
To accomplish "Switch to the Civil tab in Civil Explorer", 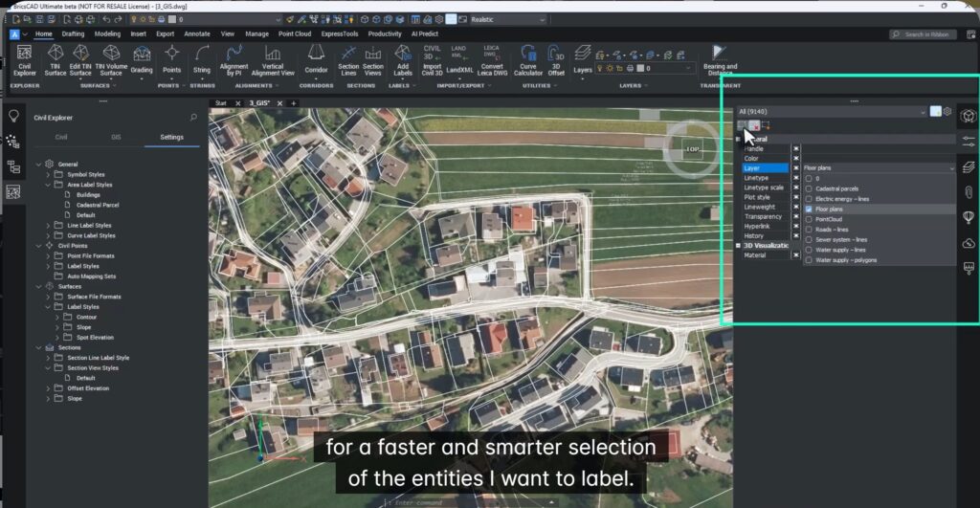I will tap(60, 137).
